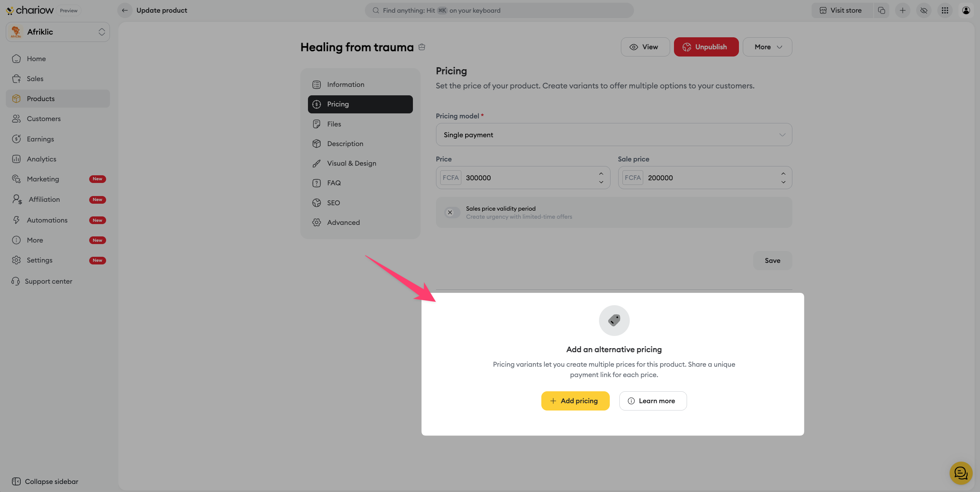Viewport: 980px width, 492px height.
Task: Increase Sale price with the up stepper arrow
Action: 783,174
